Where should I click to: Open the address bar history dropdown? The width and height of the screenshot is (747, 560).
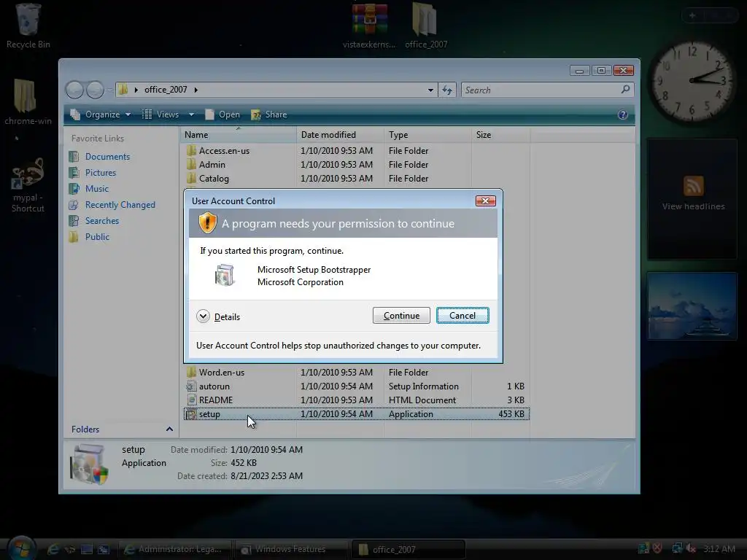pyautogui.click(x=430, y=90)
